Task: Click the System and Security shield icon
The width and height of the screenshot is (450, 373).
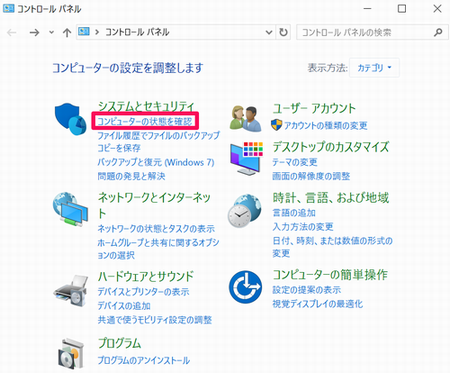Action: click(71, 119)
